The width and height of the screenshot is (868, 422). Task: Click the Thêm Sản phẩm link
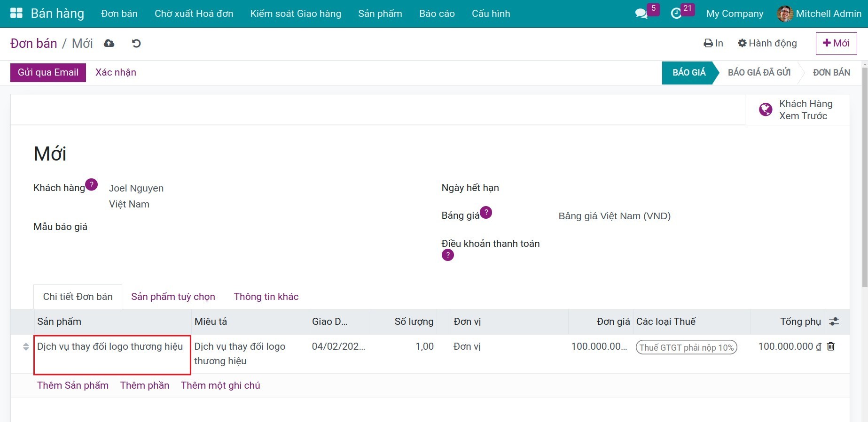point(73,385)
